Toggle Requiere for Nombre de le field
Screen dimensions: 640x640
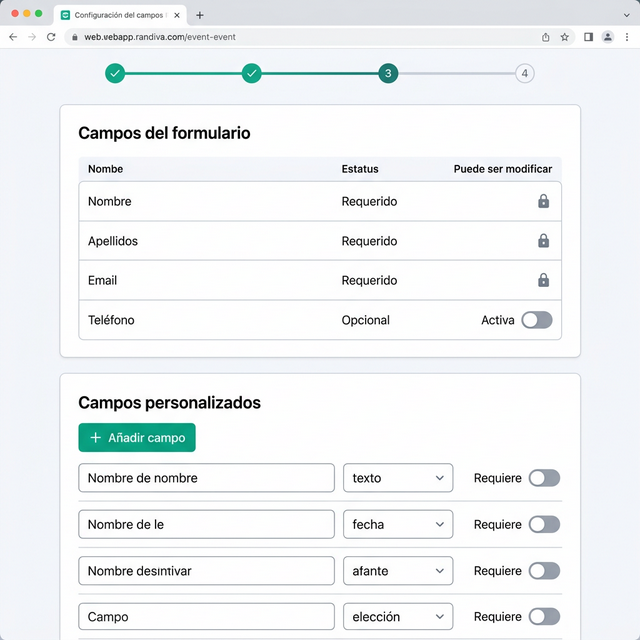tap(544, 524)
